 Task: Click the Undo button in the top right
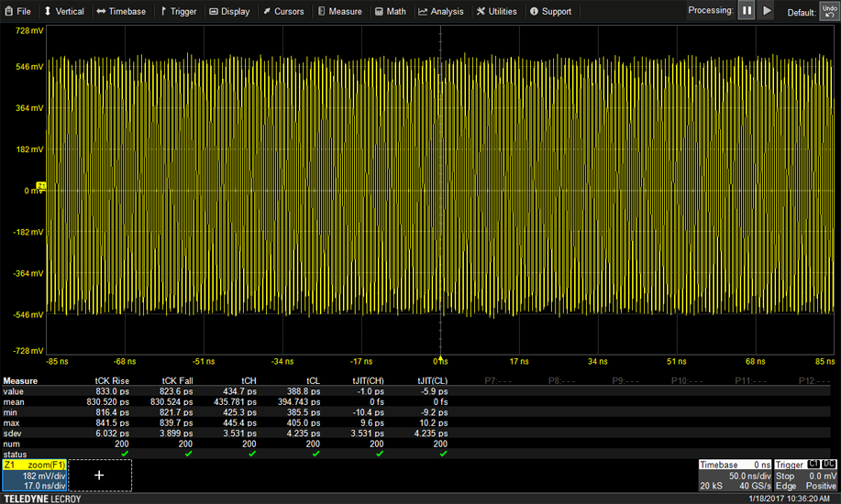tap(828, 11)
